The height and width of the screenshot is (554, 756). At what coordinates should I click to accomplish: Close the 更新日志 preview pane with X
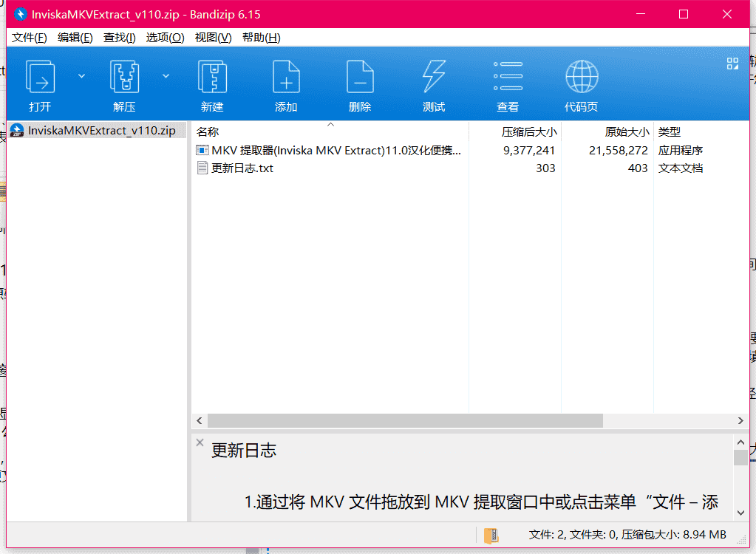[200, 442]
